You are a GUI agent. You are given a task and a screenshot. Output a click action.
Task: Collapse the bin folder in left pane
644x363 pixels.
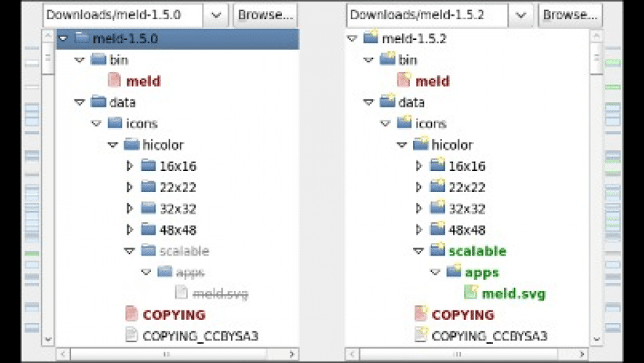79,60
